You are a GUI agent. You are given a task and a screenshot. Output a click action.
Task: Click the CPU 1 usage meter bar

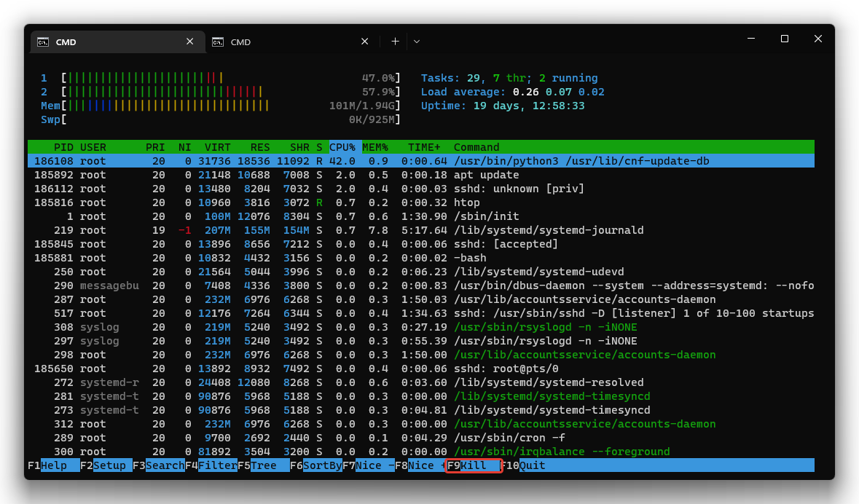(x=231, y=78)
